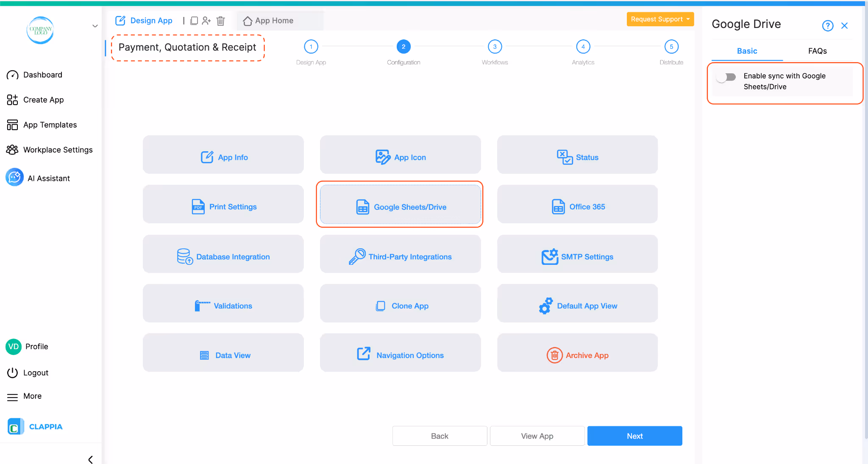Select the Basic tab
This screenshot has width=868, height=464.
coord(747,51)
